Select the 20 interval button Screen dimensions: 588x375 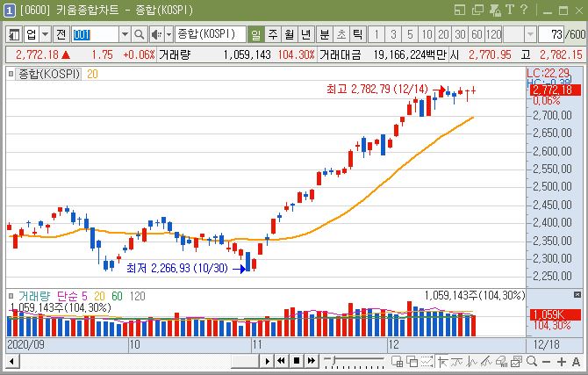(x=443, y=35)
